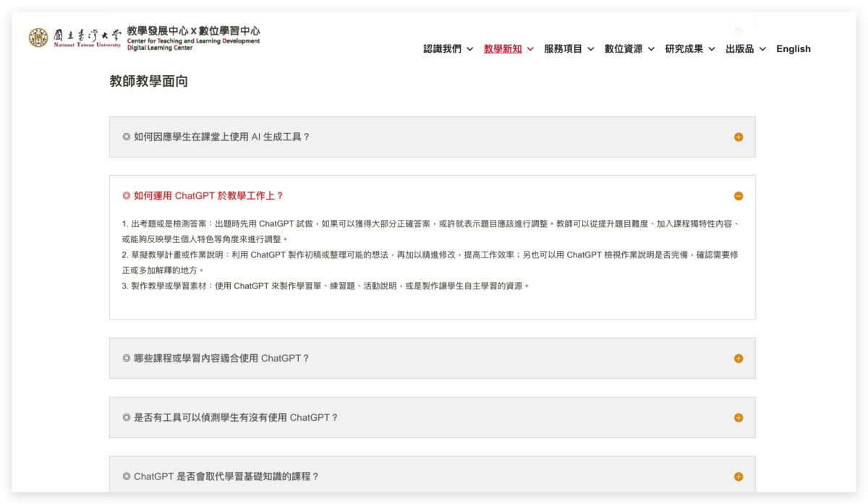
Task: Expand plus icon for 偵測學生 ChatGPT row
Action: 739,417
